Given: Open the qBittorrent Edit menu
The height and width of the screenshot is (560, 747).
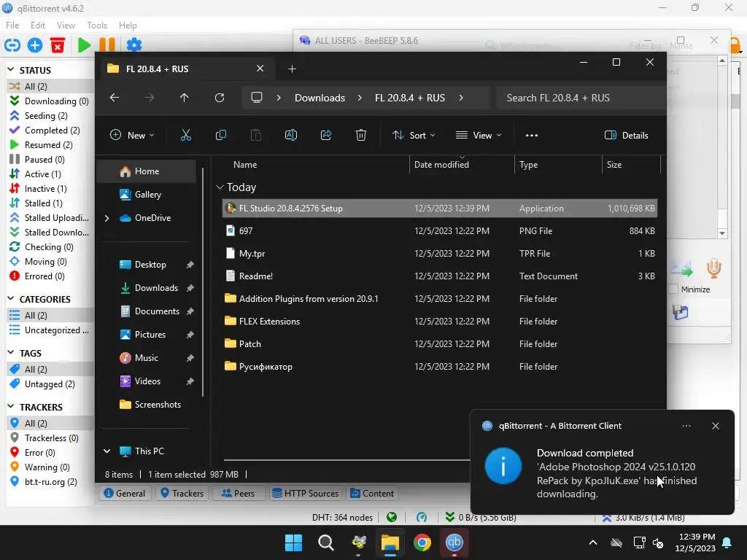Looking at the screenshot, I should point(38,26).
